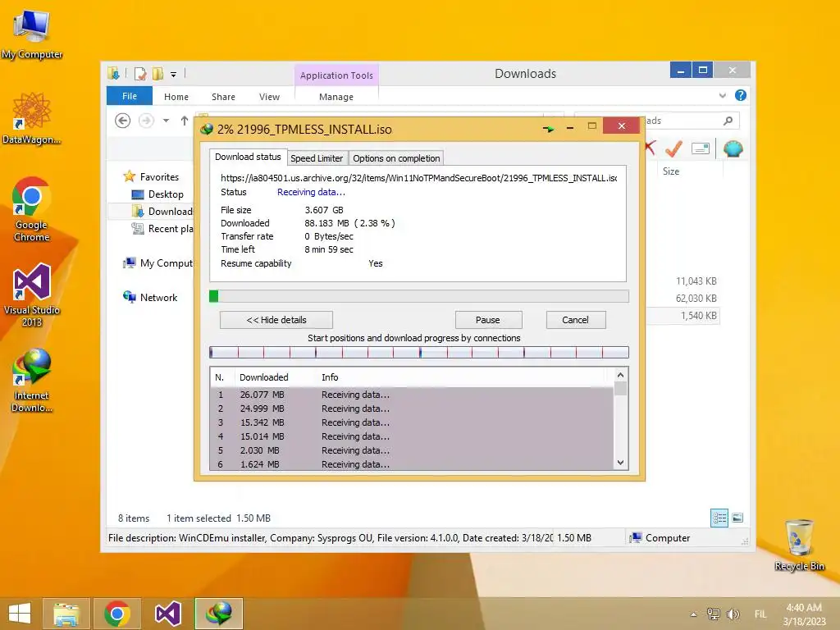The height and width of the screenshot is (630, 840).
Task: Click the Explorer Back navigation arrow
Action: [x=123, y=121]
